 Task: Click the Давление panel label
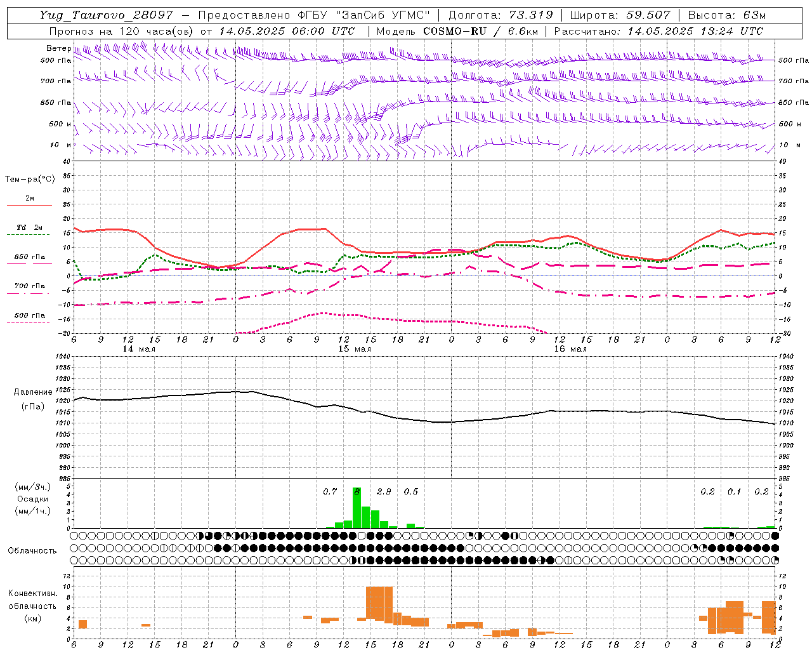click(x=32, y=392)
